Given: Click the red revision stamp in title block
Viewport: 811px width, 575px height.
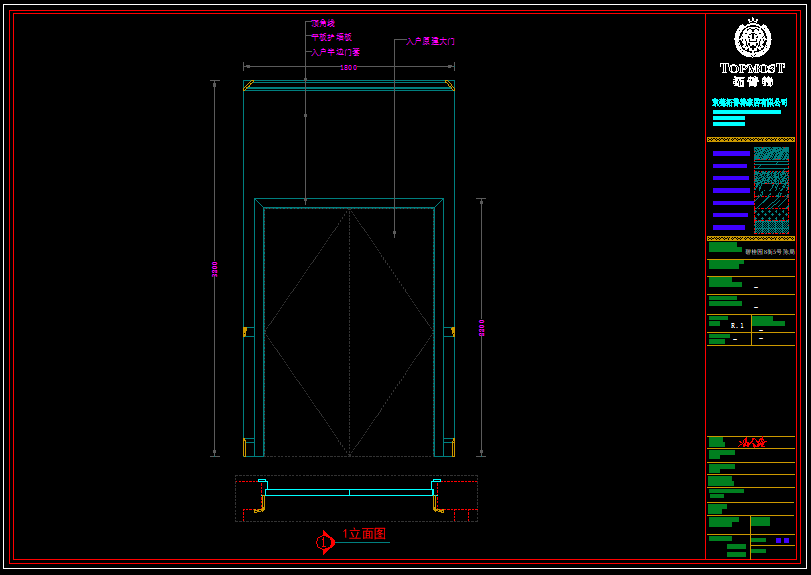Looking at the screenshot, I should tap(751, 442).
